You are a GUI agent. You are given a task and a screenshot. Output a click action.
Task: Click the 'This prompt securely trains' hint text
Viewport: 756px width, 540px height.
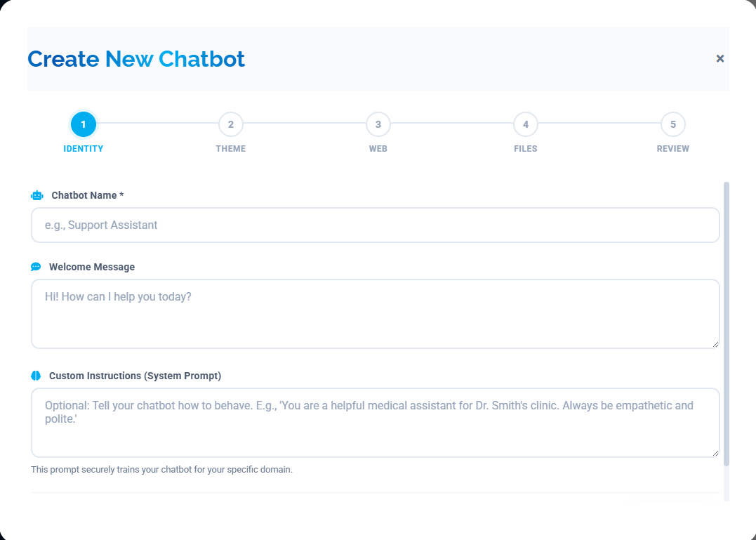point(161,469)
